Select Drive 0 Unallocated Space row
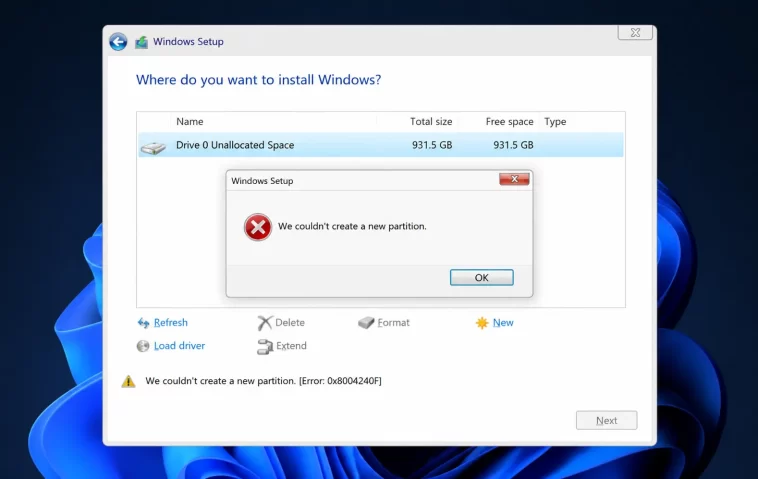 click(x=380, y=145)
